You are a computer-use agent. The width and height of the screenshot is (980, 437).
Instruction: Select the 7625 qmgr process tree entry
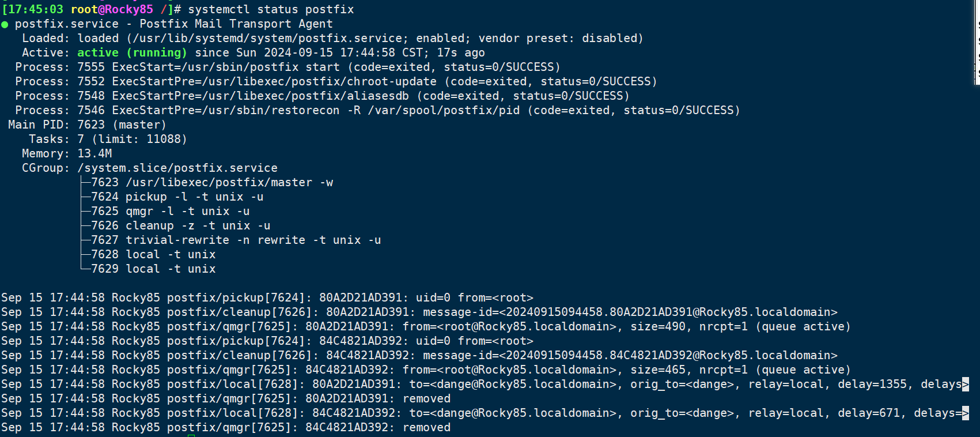click(x=170, y=211)
